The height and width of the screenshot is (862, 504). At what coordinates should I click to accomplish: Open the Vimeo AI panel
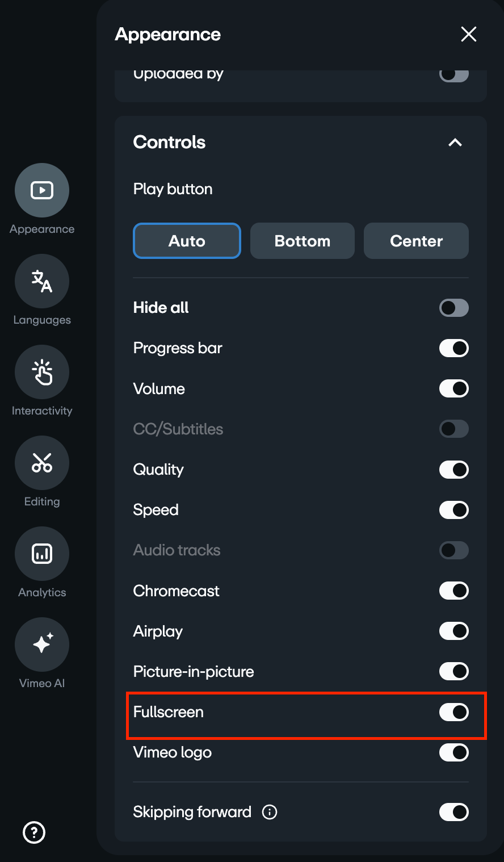[x=41, y=644]
